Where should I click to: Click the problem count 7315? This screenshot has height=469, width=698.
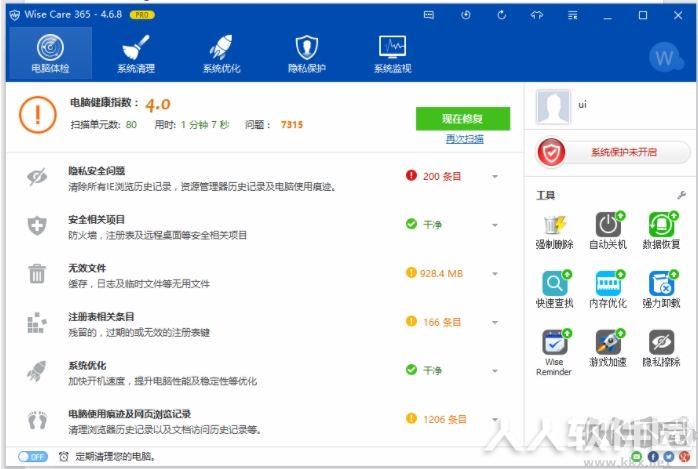(292, 125)
